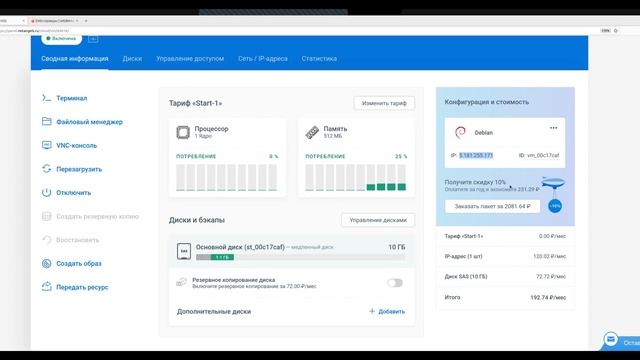Click the disk backup icon
The image size is (640, 360).
(x=182, y=282)
